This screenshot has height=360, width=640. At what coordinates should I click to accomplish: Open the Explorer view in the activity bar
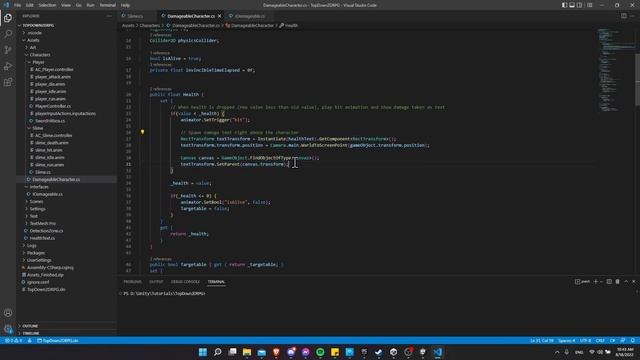[8, 18]
